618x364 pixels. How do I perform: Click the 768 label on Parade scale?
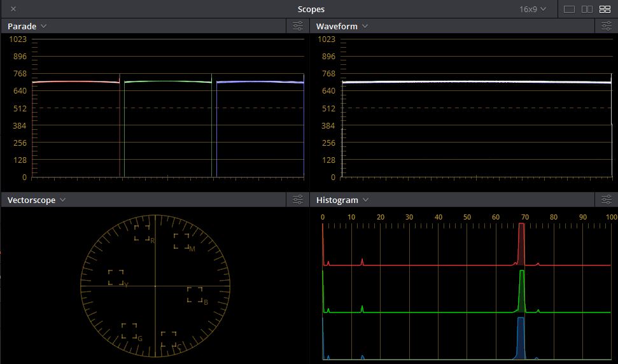pos(20,74)
